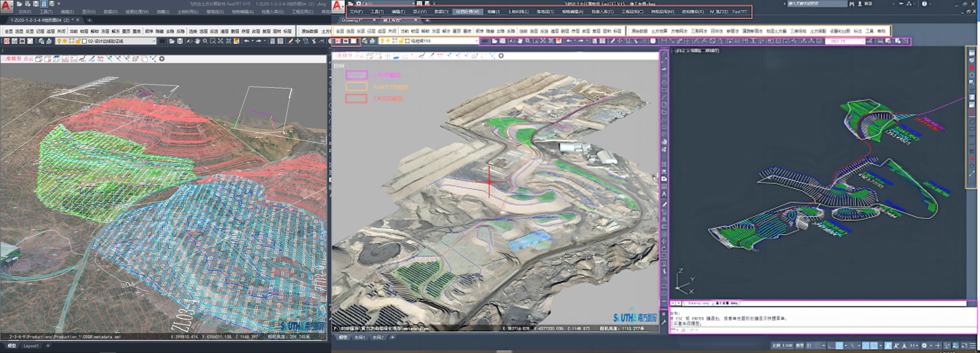Screen dimensions: 980x353
Task: Open the 文件(F) menu in left window
Action: [25, 11]
